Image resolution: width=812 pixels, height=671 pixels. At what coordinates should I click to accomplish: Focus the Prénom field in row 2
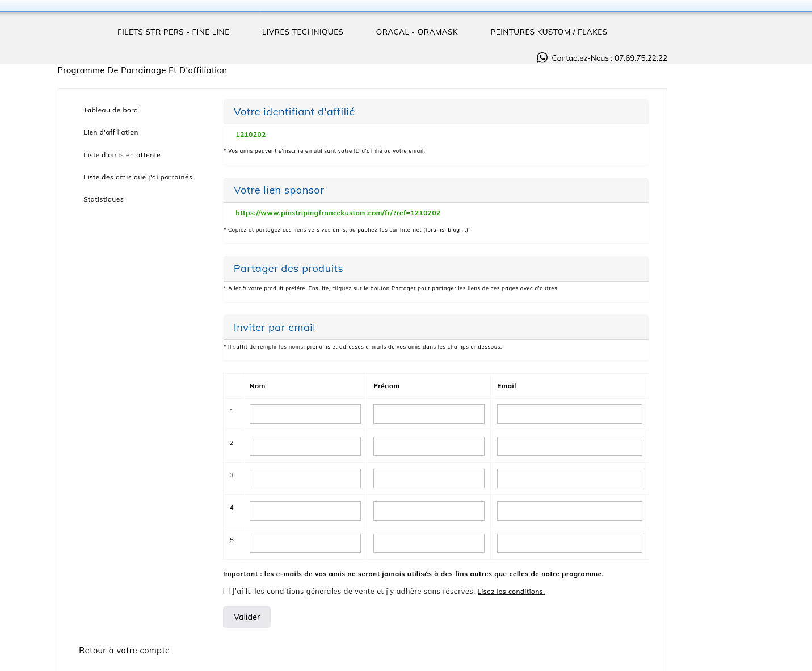tap(428, 446)
